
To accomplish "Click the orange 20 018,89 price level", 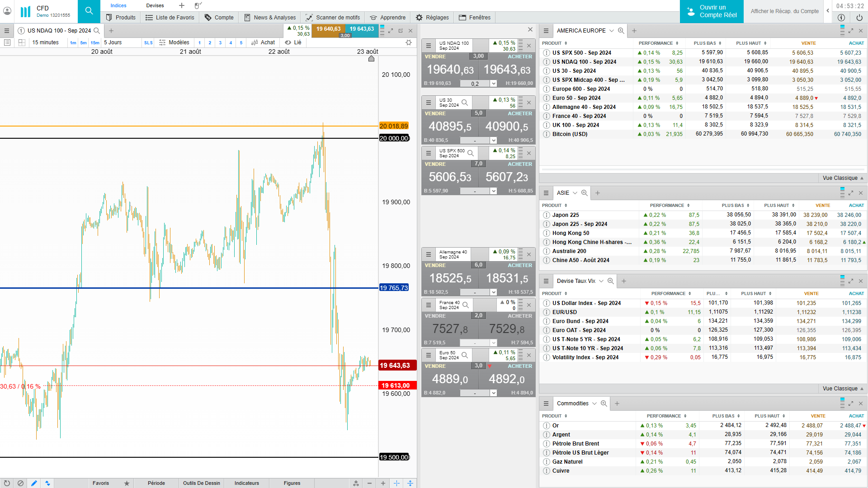I will [393, 126].
